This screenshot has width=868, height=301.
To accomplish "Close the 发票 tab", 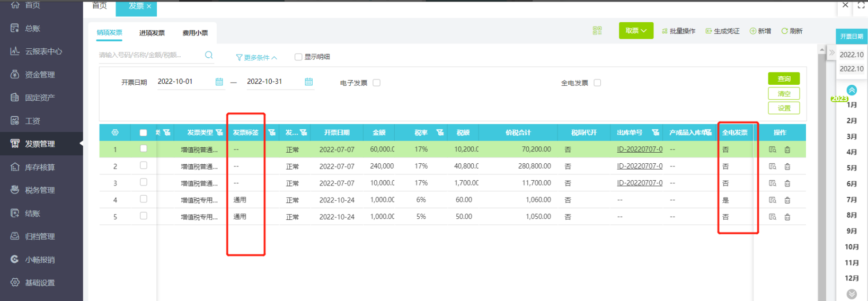I will coord(149,6).
